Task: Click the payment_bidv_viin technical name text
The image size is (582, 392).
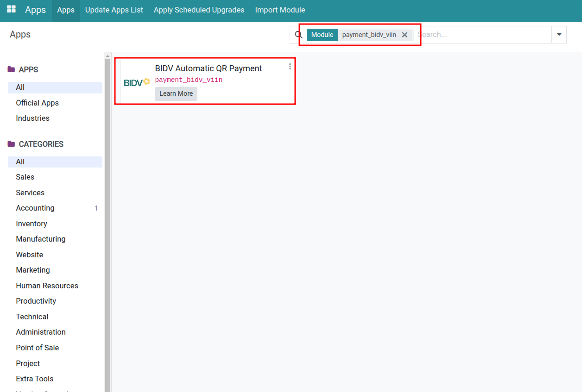Action: [189, 80]
